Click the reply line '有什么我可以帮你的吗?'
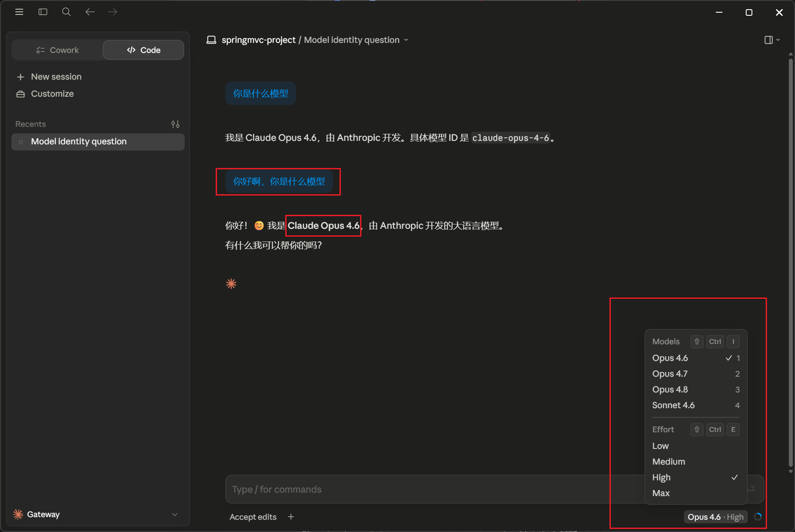This screenshot has height=532, width=795. pyautogui.click(x=273, y=245)
